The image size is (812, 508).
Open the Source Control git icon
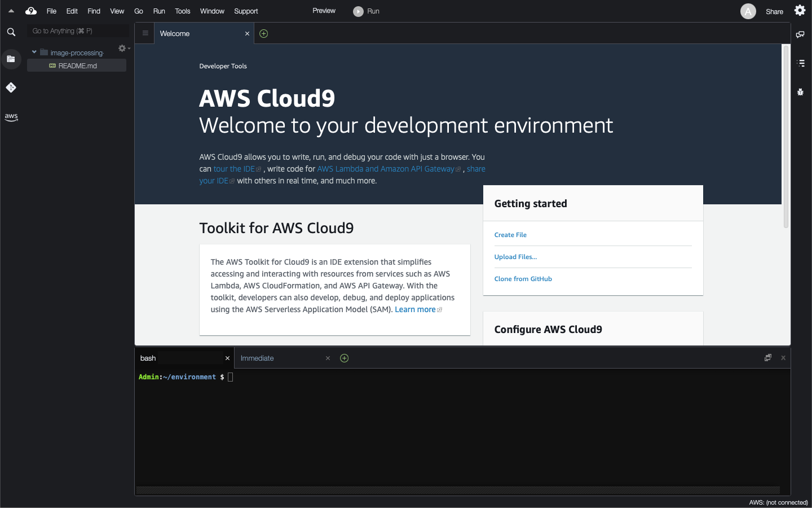pos(11,87)
